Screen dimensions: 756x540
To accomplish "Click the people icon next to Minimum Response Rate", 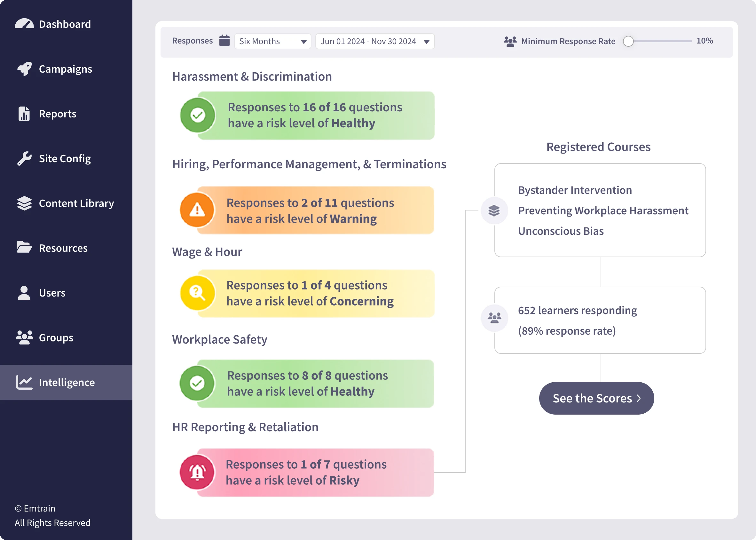I will pos(510,41).
